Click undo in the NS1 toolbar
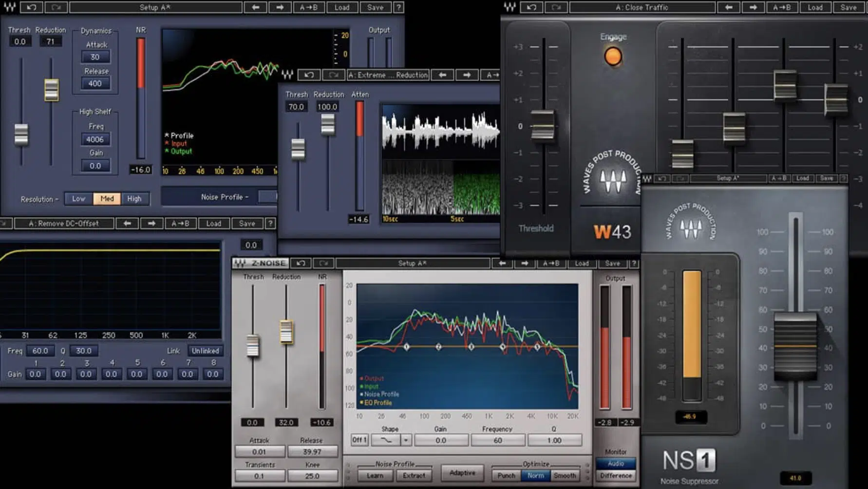The image size is (868, 489). pyautogui.click(x=662, y=178)
